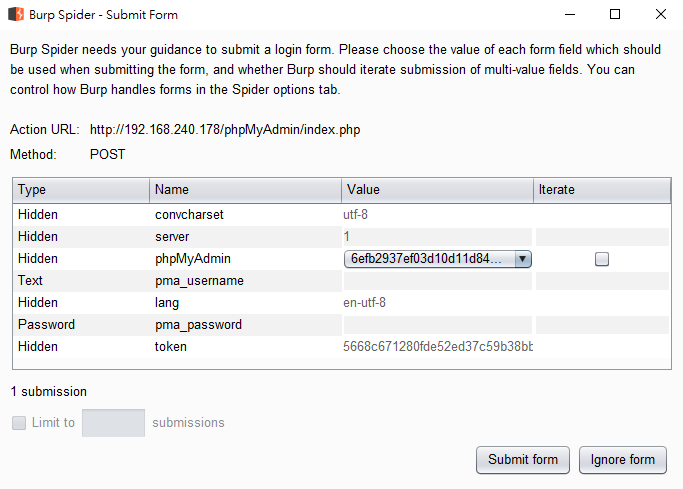Viewport: 683px width, 489px height.
Task: Toggle the Limit to submissions checkbox
Action: 19,423
